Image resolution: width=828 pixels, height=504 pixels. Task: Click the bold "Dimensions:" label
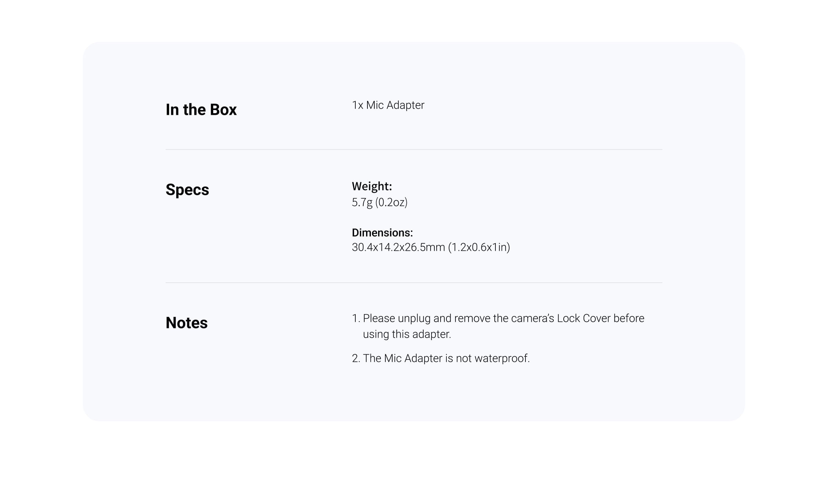tap(382, 233)
